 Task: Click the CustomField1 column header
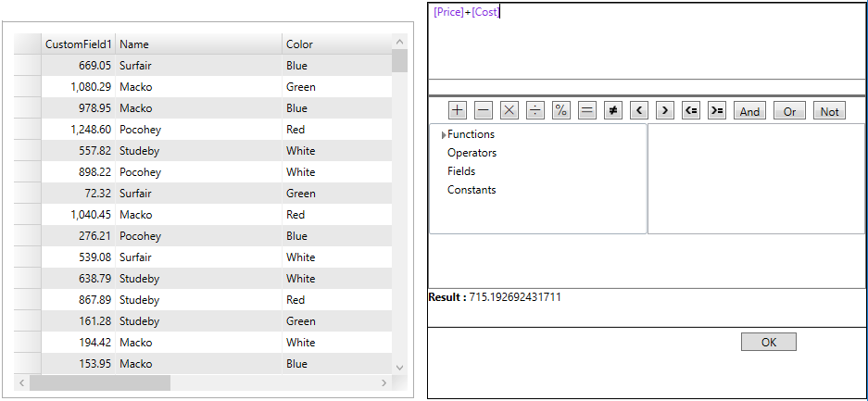point(79,44)
